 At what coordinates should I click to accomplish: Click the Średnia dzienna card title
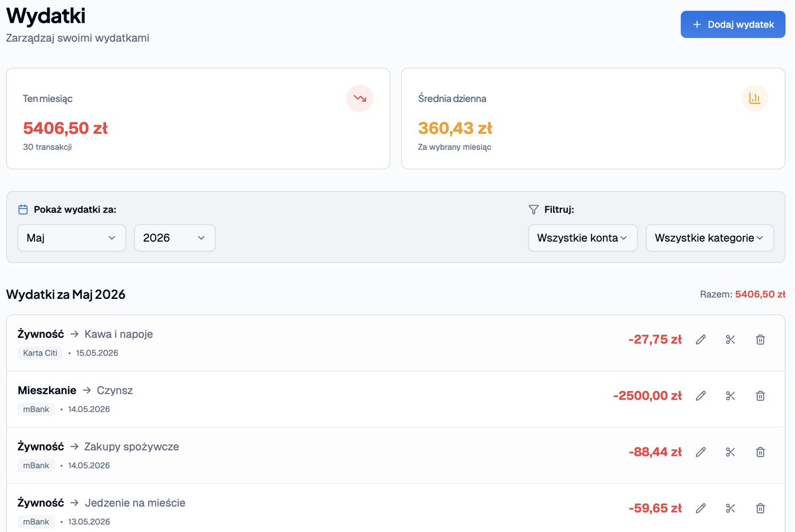(452, 99)
